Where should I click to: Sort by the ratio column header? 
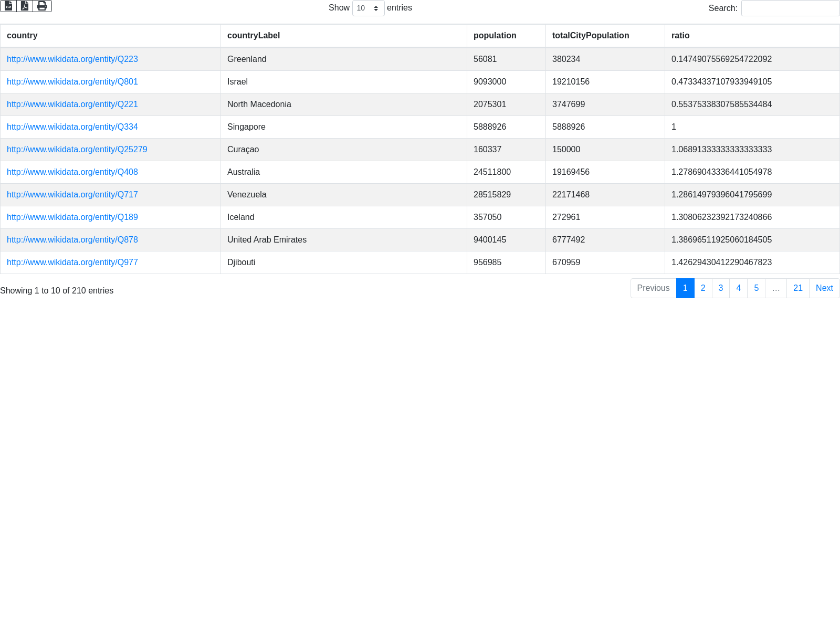pos(680,36)
